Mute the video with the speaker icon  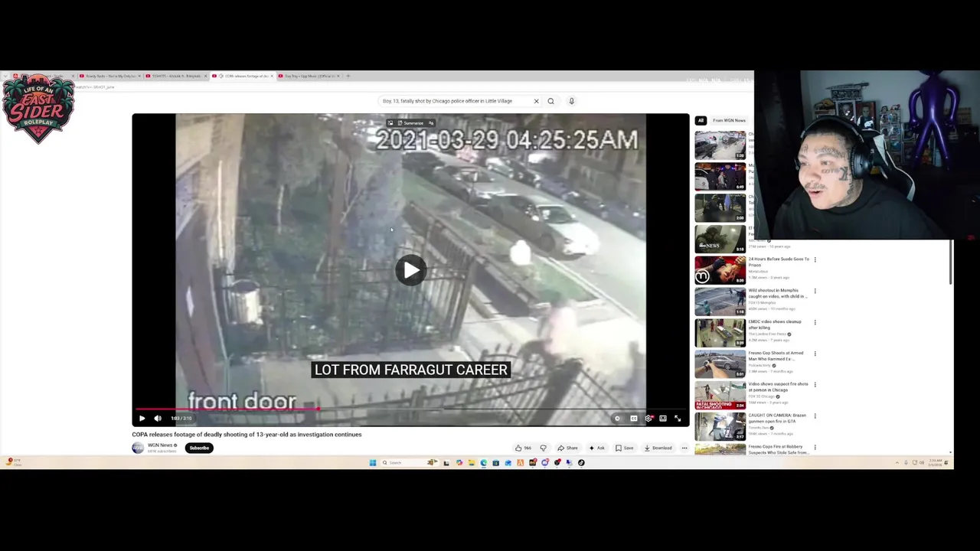tap(158, 419)
